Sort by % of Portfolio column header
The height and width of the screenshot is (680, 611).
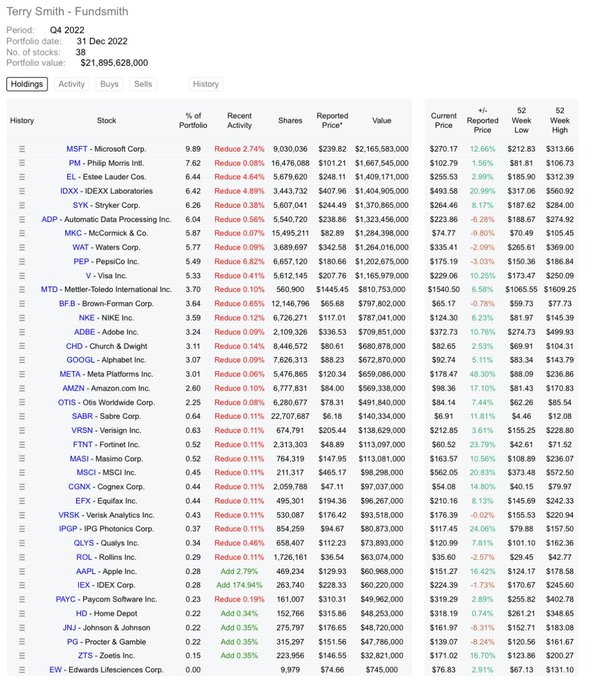tap(193, 121)
